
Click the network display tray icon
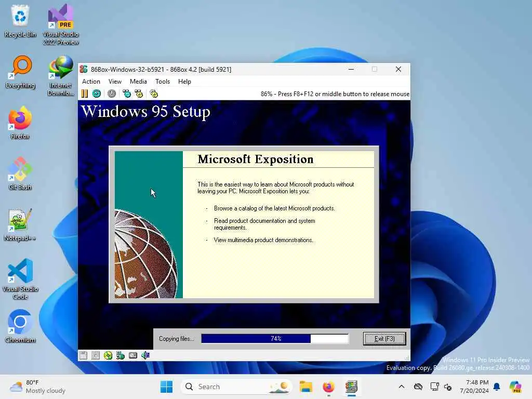pos(434,387)
